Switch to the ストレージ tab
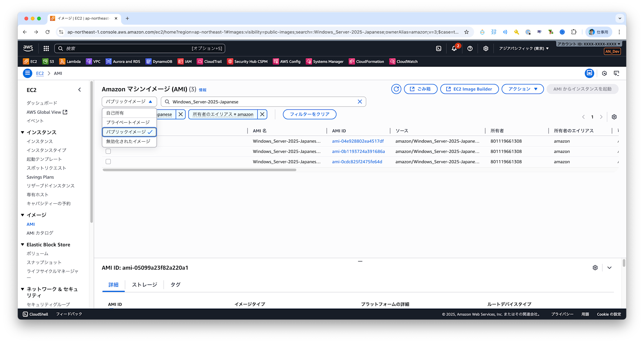Viewport: 644px width, 343px height. pos(145,285)
